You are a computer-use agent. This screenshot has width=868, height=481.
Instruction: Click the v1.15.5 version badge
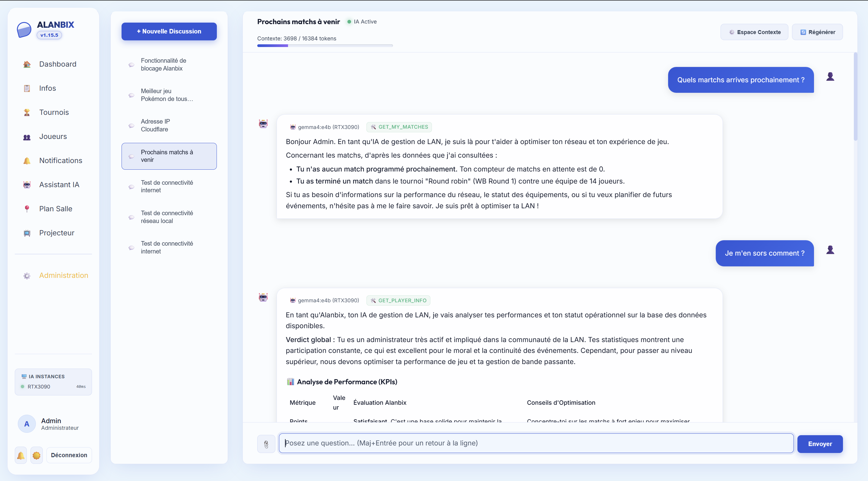(x=49, y=35)
